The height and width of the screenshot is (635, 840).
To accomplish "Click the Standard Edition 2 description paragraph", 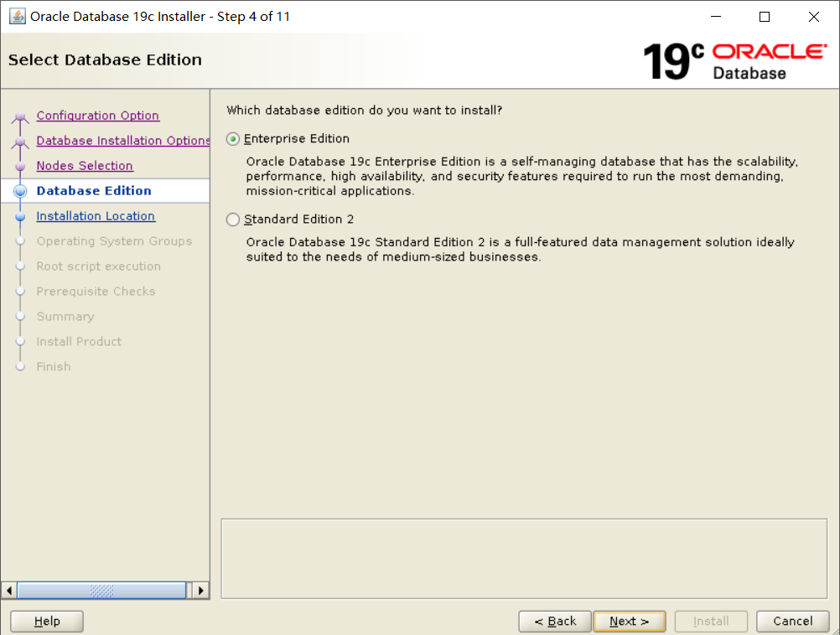I will 520,250.
